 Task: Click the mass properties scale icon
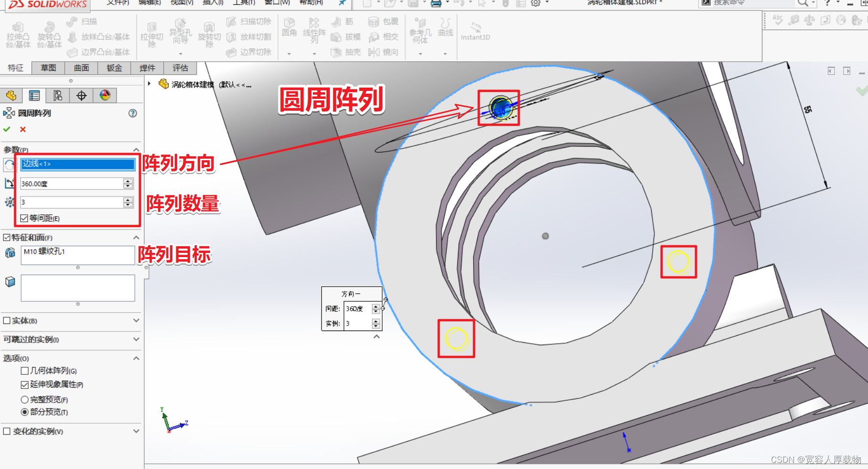[810, 20]
